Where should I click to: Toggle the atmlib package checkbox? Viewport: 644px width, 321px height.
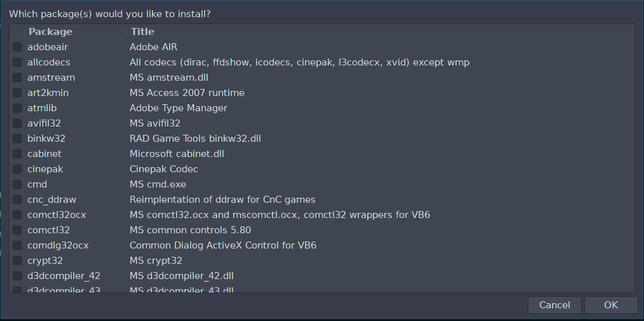[17, 108]
